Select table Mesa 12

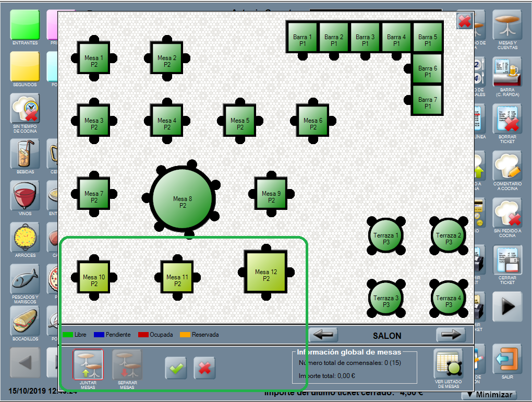click(x=266, y=271)
